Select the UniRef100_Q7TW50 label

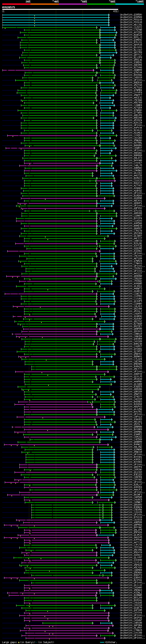(x=131, y=113)
